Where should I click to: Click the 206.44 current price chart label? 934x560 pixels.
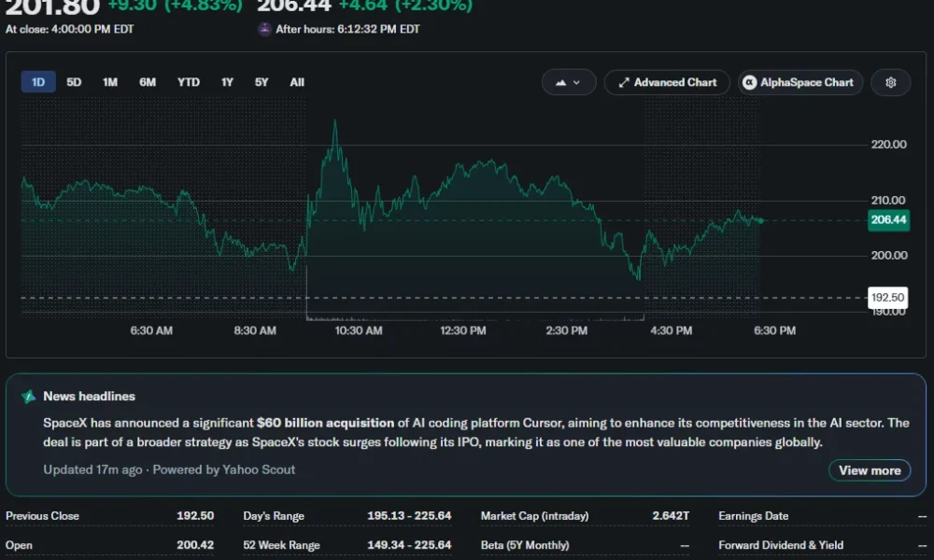point(889,219)
